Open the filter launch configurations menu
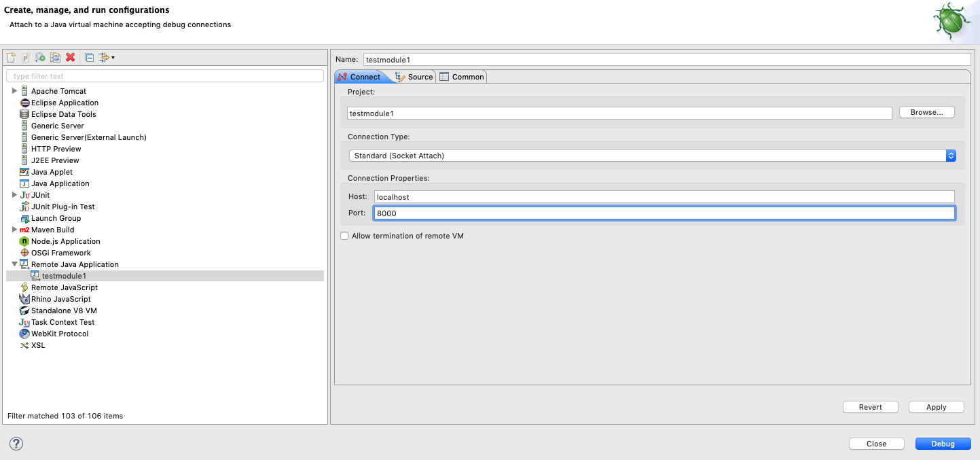The height and width of the screenshot is (460, 980). pyautogui.click(x=107, y=58)
